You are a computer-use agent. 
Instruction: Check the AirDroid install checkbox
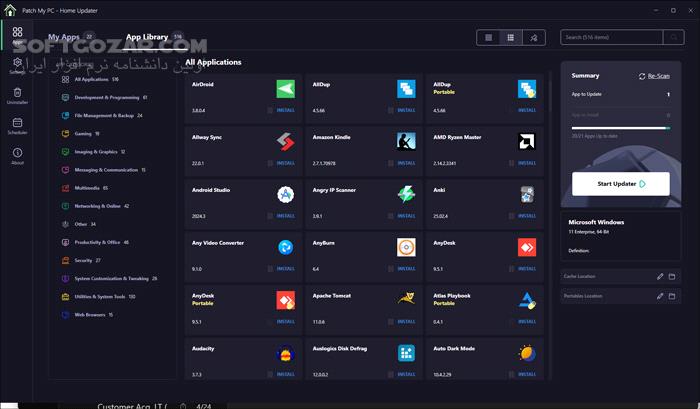[270, 111]
